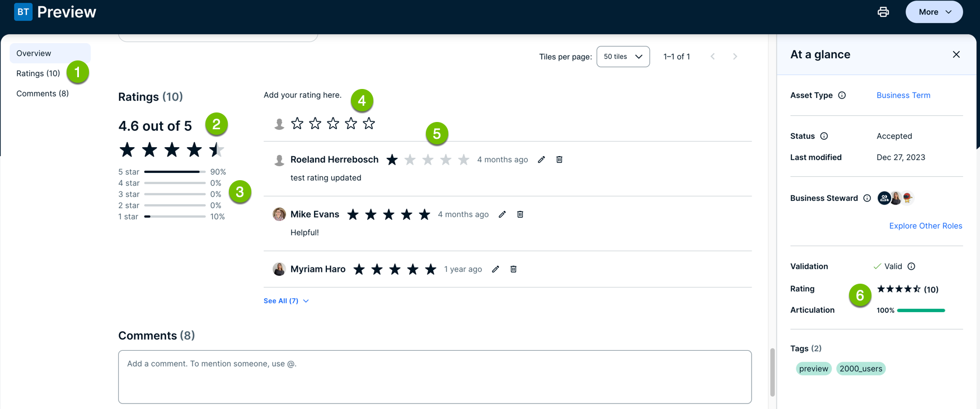Screen dimensions: 980x409
Task: Click info icon beside Business Steward
Action: click(867, 198)
